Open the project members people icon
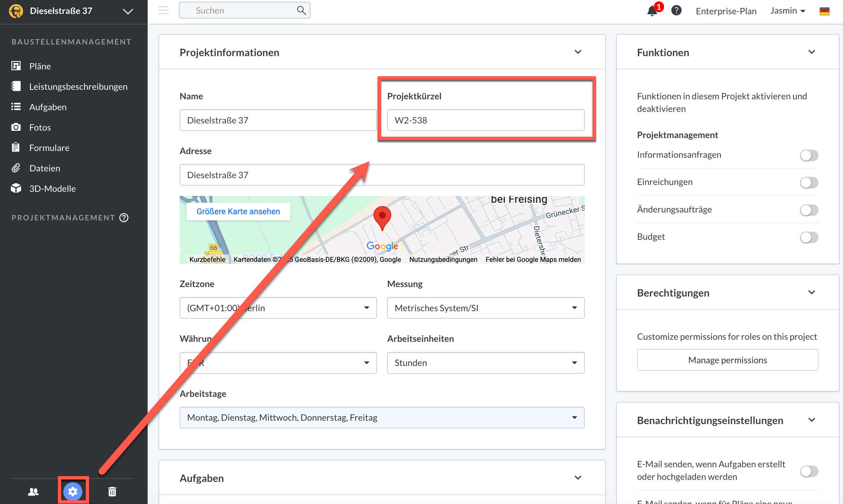The image size is (843, 504). (x=33, y=492)
